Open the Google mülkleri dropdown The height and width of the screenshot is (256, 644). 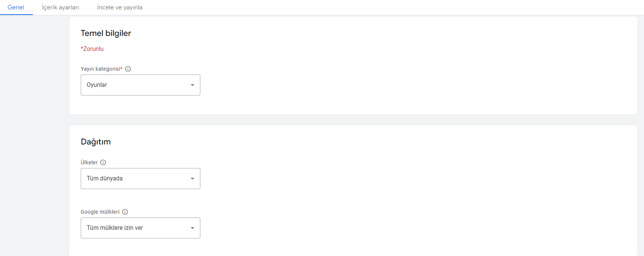tap(141, 228)
